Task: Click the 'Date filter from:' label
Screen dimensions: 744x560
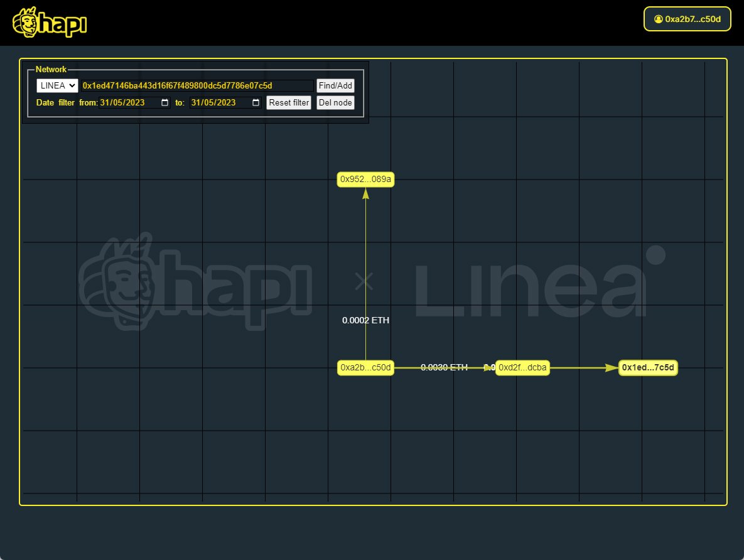Action: click(67, 102)
